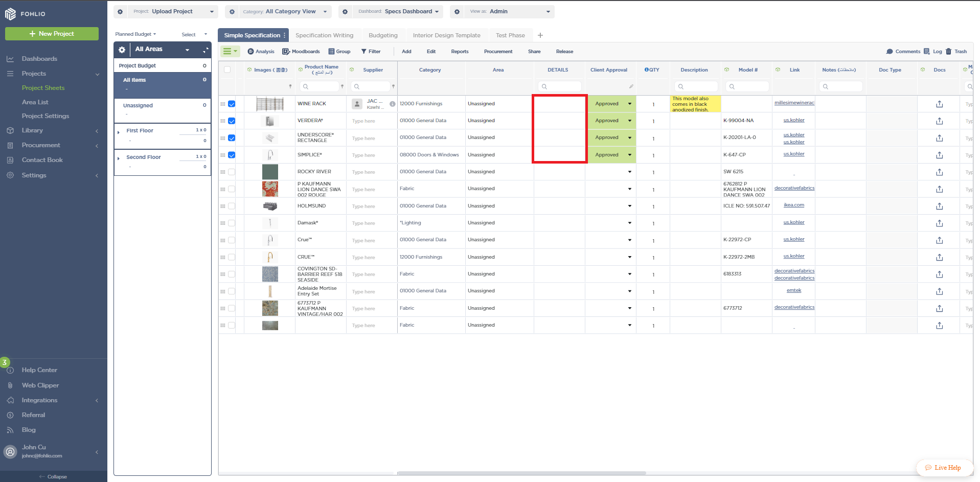This screenshot has height=482, width=980.
Task: Expand the areas panel with arrows icon
Action: point(206,50)
